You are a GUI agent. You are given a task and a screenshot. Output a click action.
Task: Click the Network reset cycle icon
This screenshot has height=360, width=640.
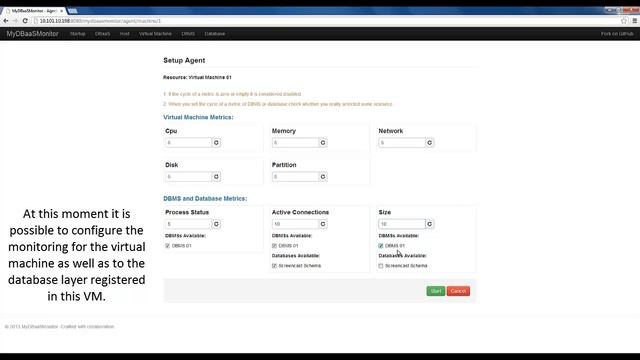click(x=429, y=142)
